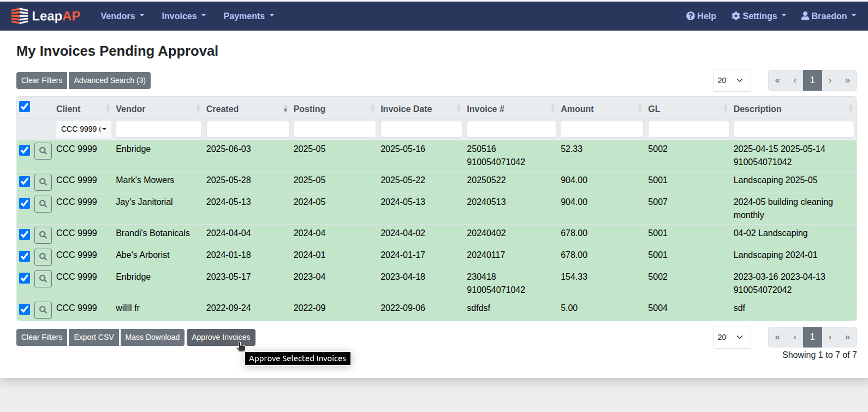The height and width of the screenshot is (412, 868).
Task: Select page 1 in top pagination
Action: tap(812, 80)
